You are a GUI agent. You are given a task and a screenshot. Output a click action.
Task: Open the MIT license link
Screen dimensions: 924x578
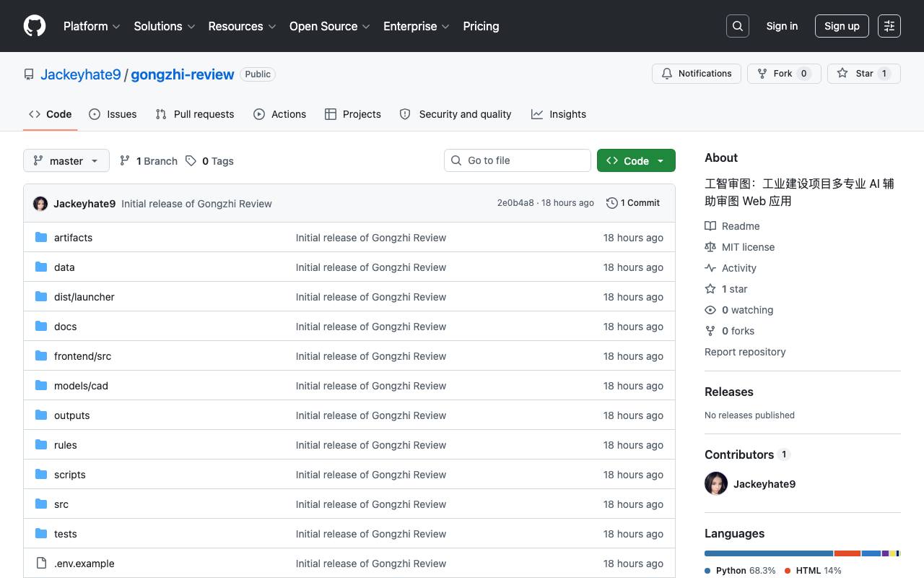coord(739,247)
